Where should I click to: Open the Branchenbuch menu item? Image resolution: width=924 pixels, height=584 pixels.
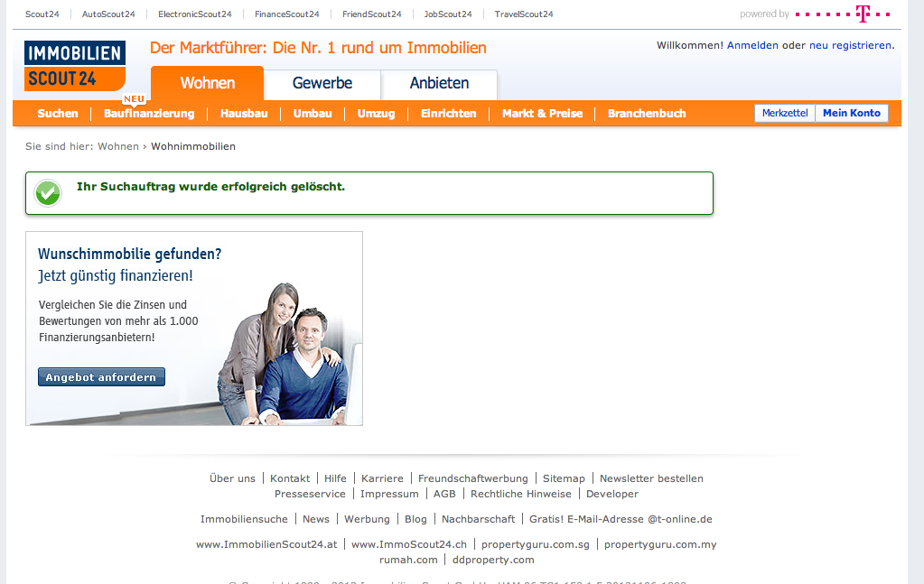pos(647,114)
